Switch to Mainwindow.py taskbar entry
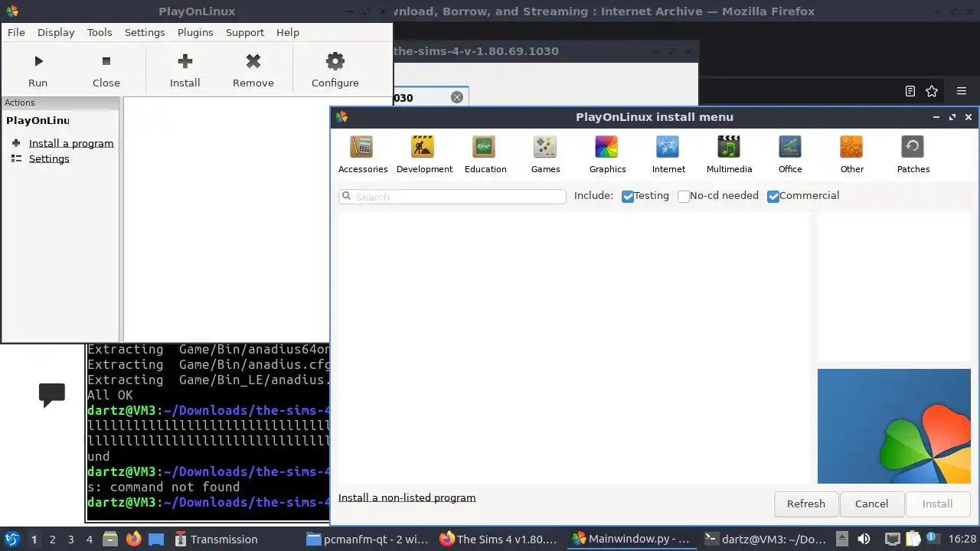980x551 pixels. (x=633, y=540)
